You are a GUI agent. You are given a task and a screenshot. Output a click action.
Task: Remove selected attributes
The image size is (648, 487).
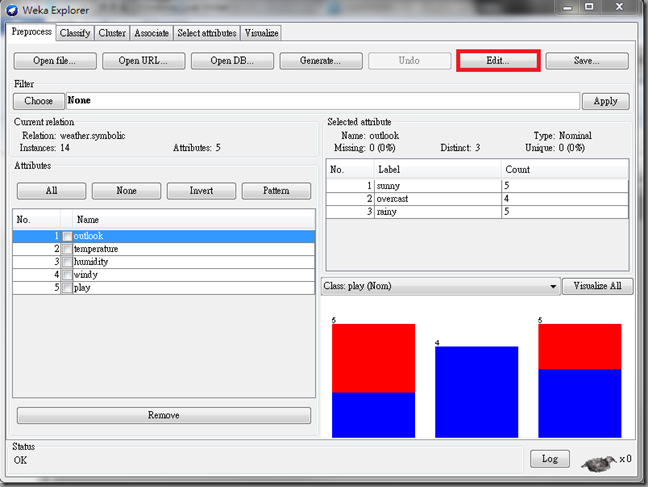tap(164, 415)
